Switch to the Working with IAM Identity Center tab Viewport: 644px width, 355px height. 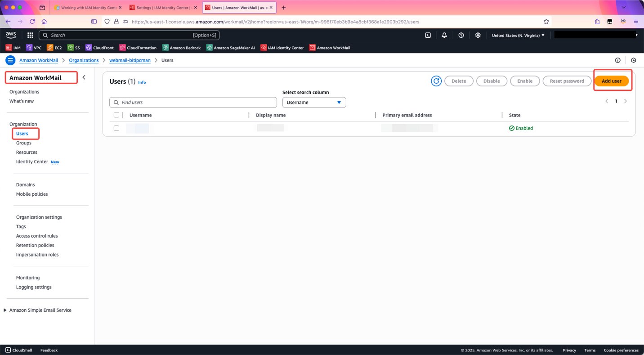point(88,8)
